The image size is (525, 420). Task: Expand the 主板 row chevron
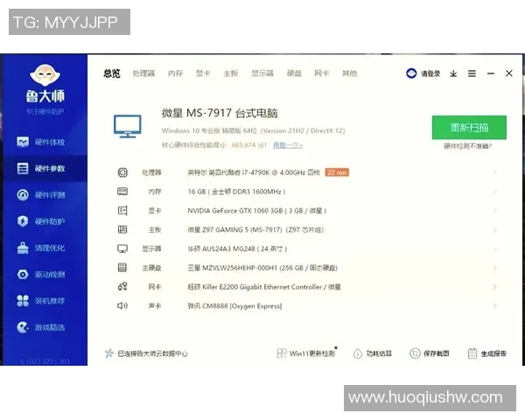pyautogui.click(x=495, y=230)
